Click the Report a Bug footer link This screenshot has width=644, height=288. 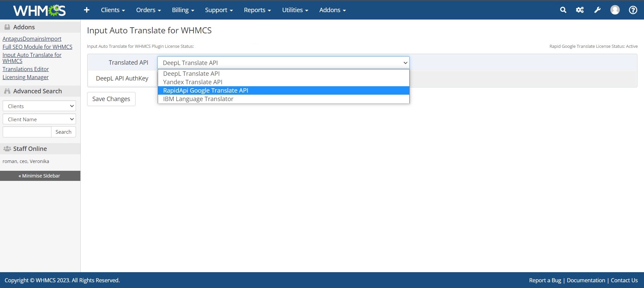pos(545,280)
